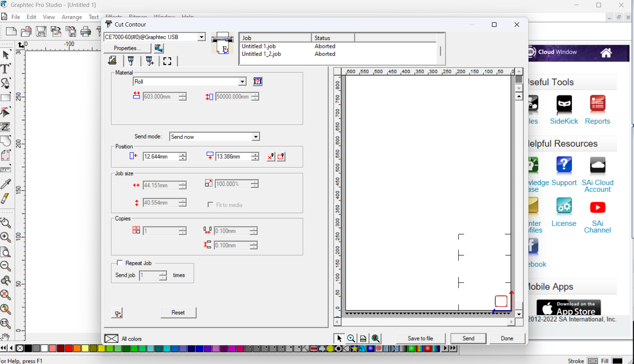
Task: Click the media size query icon beside Roll
Action: 258,81
